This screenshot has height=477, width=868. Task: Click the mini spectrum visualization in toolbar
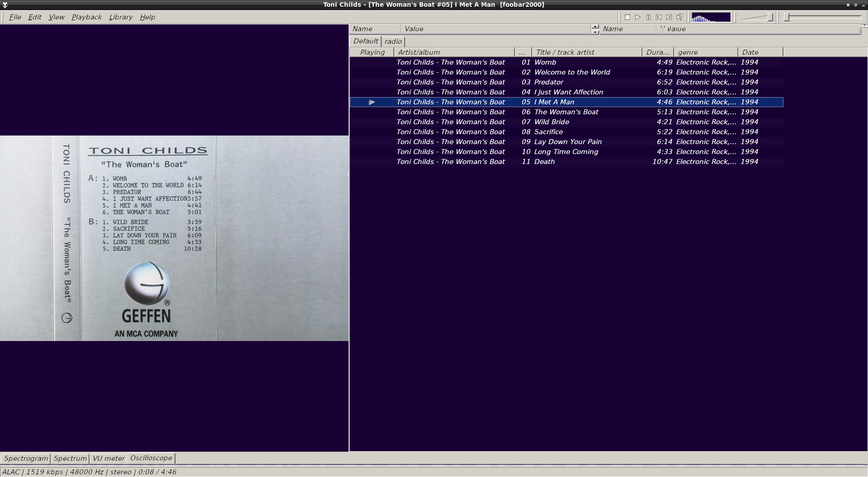(x=711, y=17)
